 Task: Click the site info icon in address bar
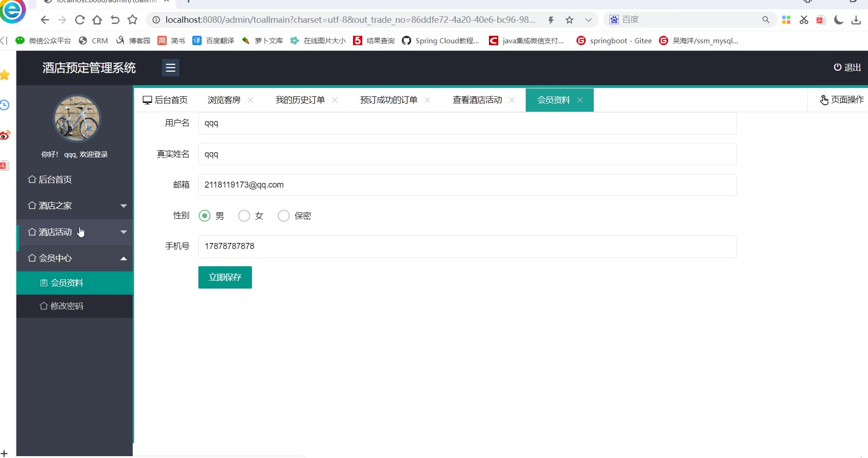coord(156,20)
